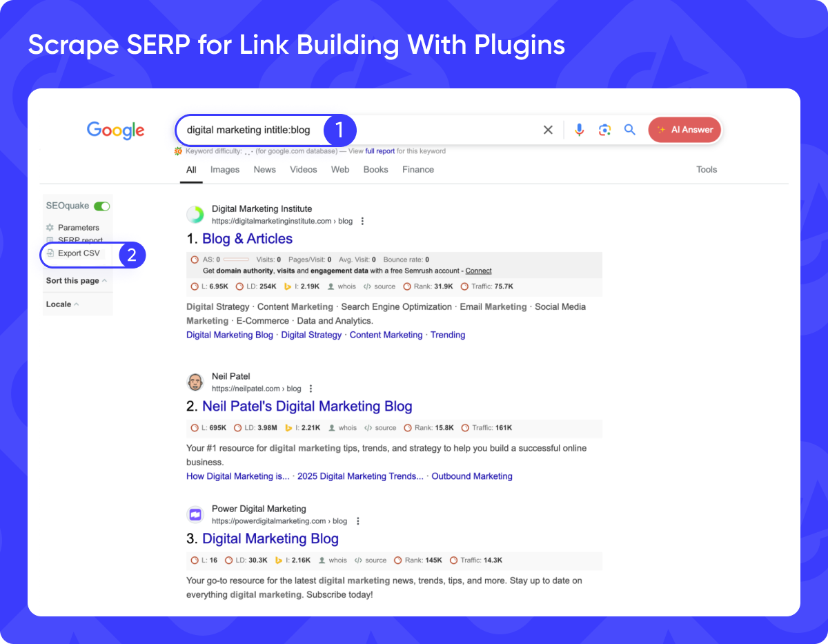Switch to the Finance tab
828x644 pixels.
418,170
